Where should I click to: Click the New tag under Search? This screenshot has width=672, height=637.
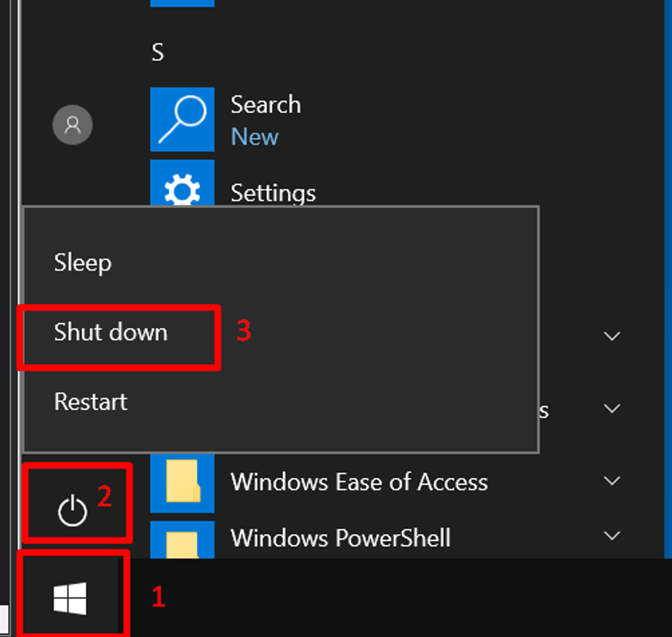[x=255, y=137]
